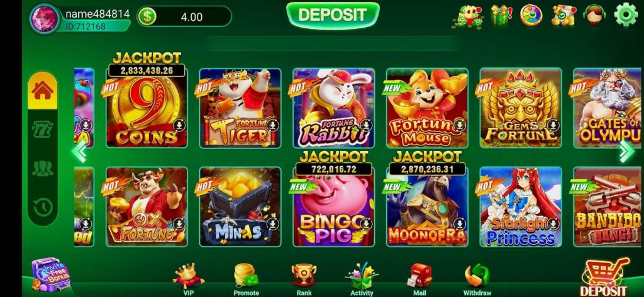Open the Mail icon in bottom bar
The width and height of the screenshot is (644, 297).
pos(419,279)
